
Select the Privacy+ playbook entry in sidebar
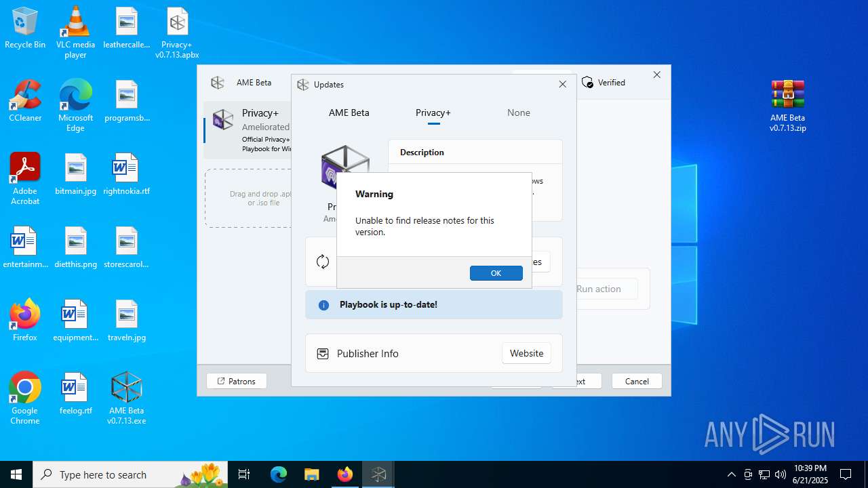click(x=248, y=130)
